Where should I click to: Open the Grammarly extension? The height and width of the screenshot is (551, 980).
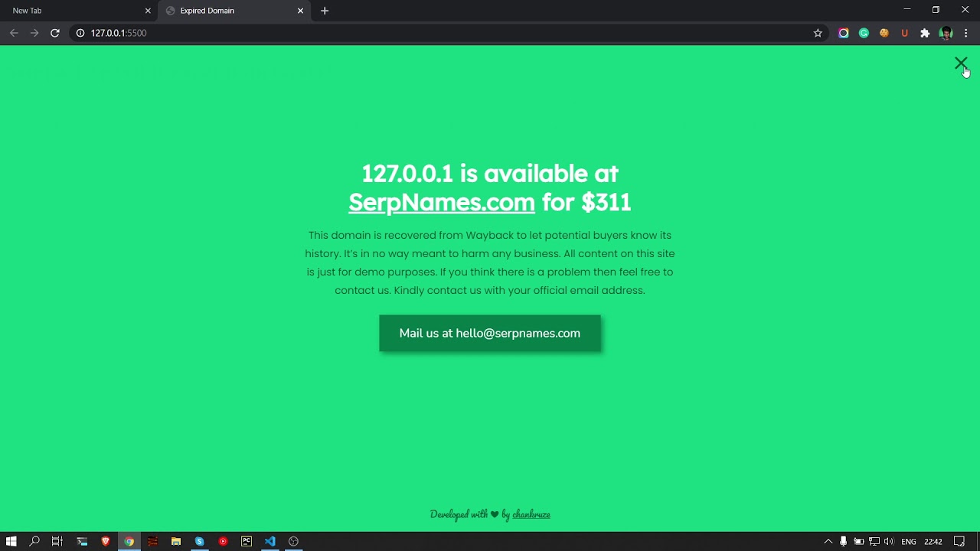864,33
